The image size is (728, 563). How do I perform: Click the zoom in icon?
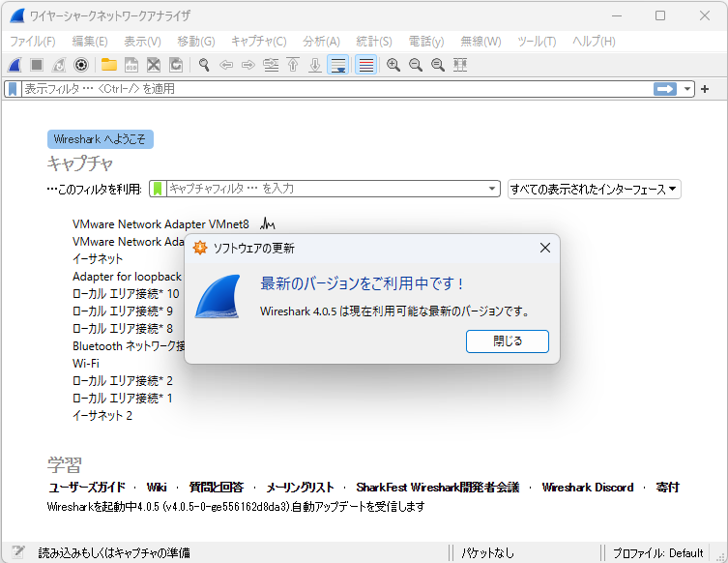[x=393, y=65]
